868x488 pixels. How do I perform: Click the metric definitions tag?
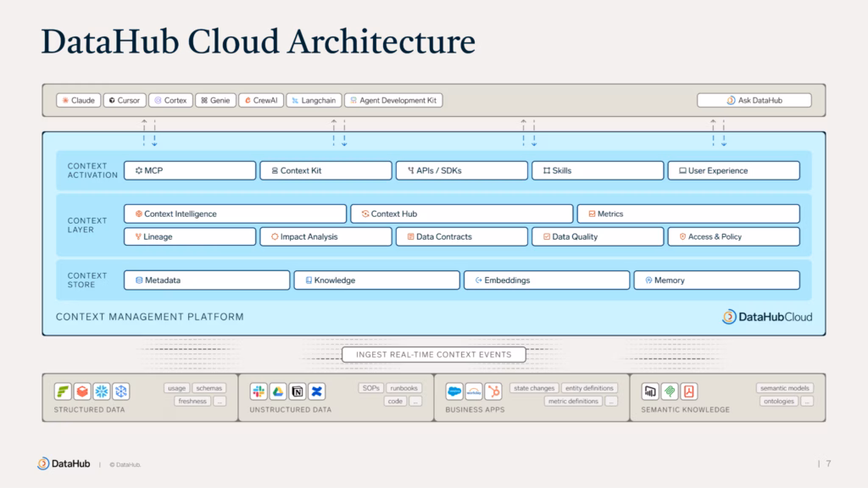tap(573, 401)
